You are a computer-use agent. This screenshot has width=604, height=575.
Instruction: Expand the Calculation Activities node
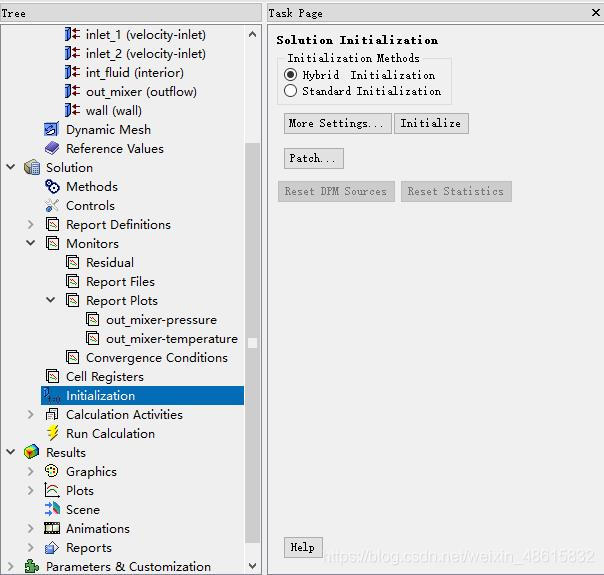tap(31, 415)
